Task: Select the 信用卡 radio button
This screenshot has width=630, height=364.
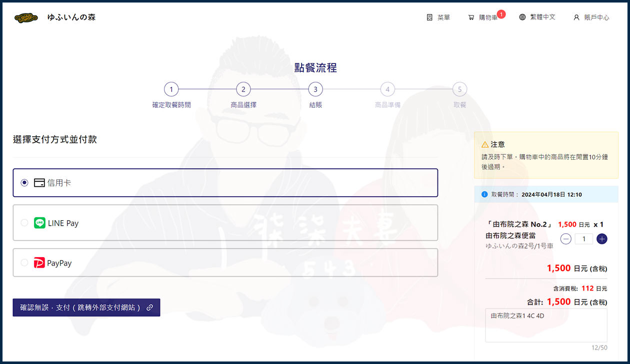Action: [24, 183]
